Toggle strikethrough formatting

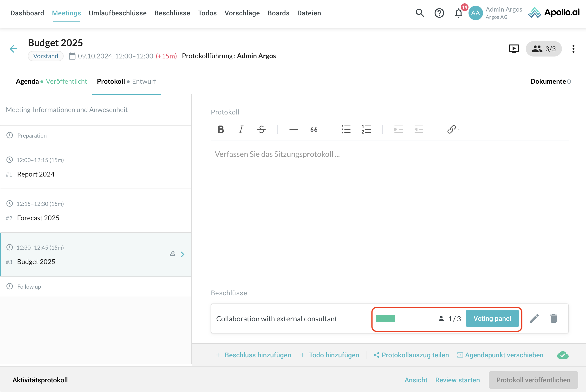click(x=261, y=129)
